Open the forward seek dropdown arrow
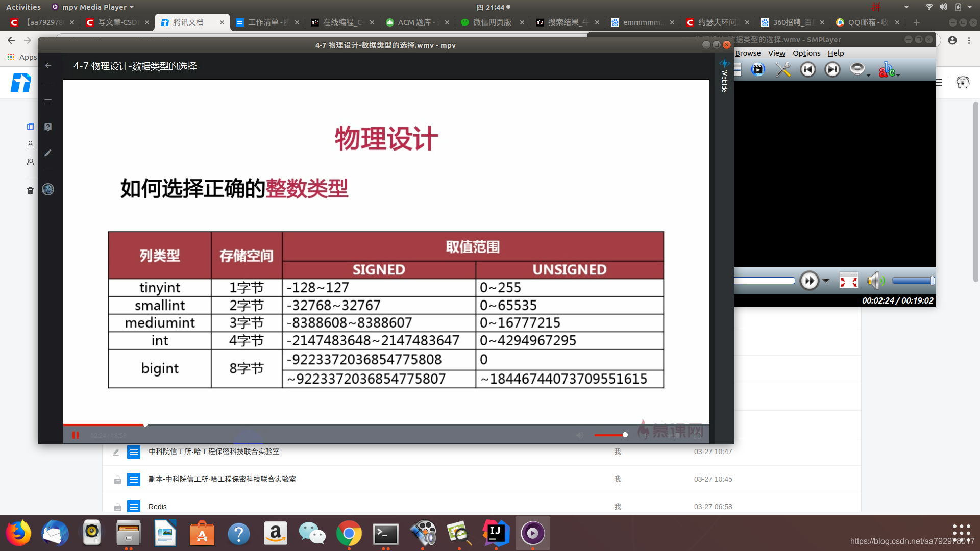980x551 pixels. 826,280
